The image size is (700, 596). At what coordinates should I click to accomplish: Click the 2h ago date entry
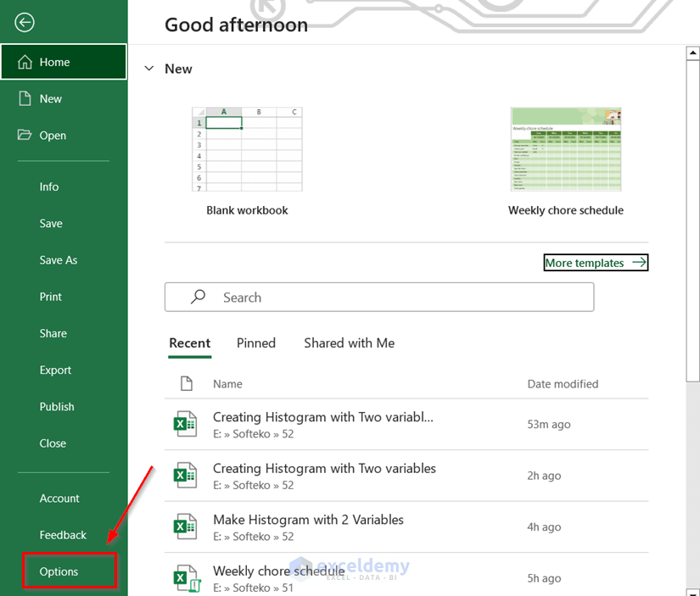544,475
